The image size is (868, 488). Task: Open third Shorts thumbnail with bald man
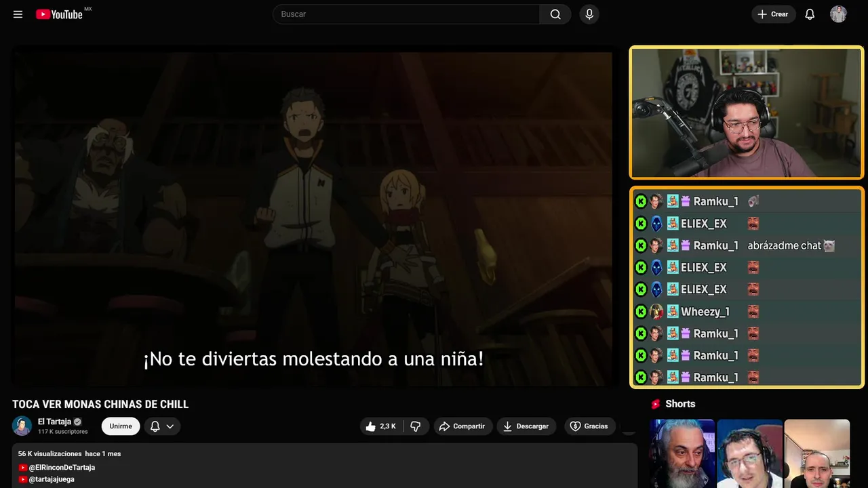tap(816, 453)
